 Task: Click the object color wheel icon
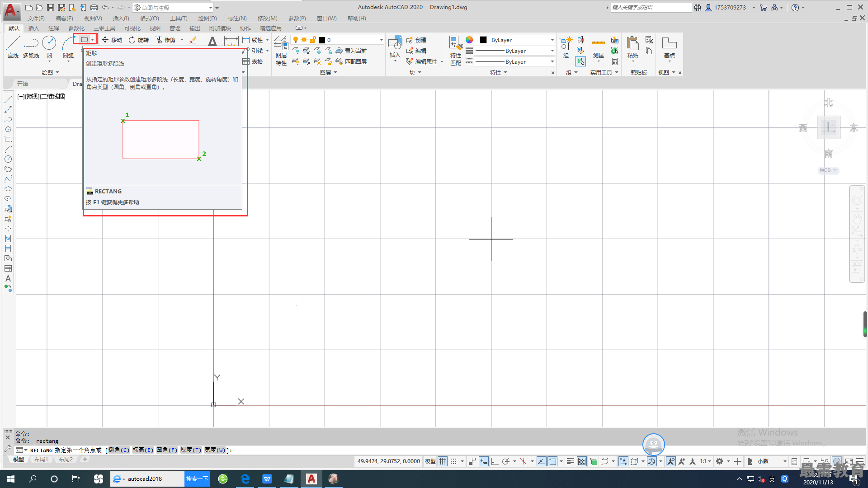click(x=469, y=40)
